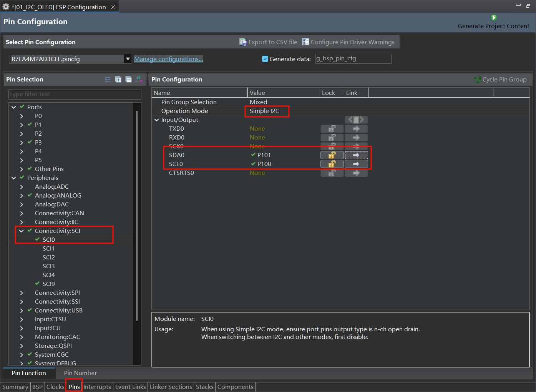Screen dimensions: 536x392
Task: Expand the P1 port node
Action: [x=22, y=125]
